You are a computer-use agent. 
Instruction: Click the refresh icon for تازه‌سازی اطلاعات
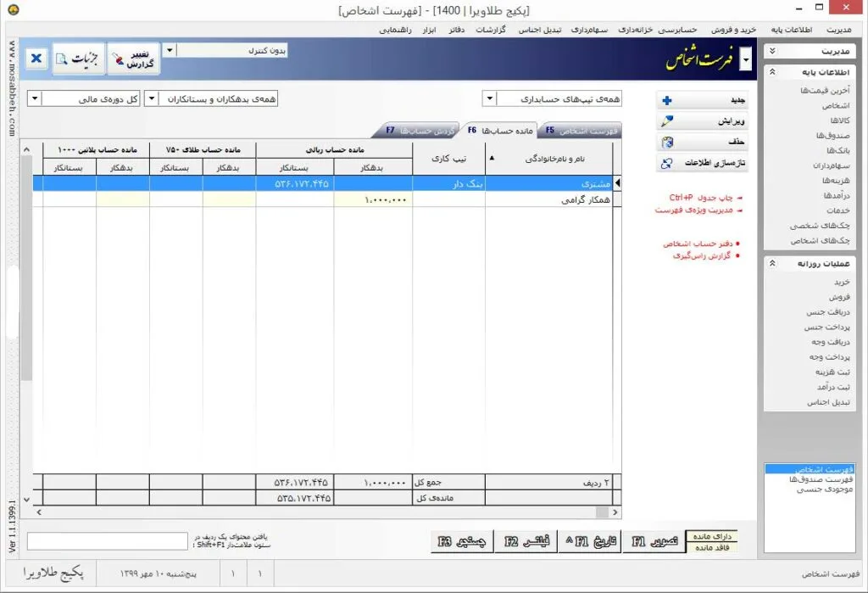[x=667, y=163]
